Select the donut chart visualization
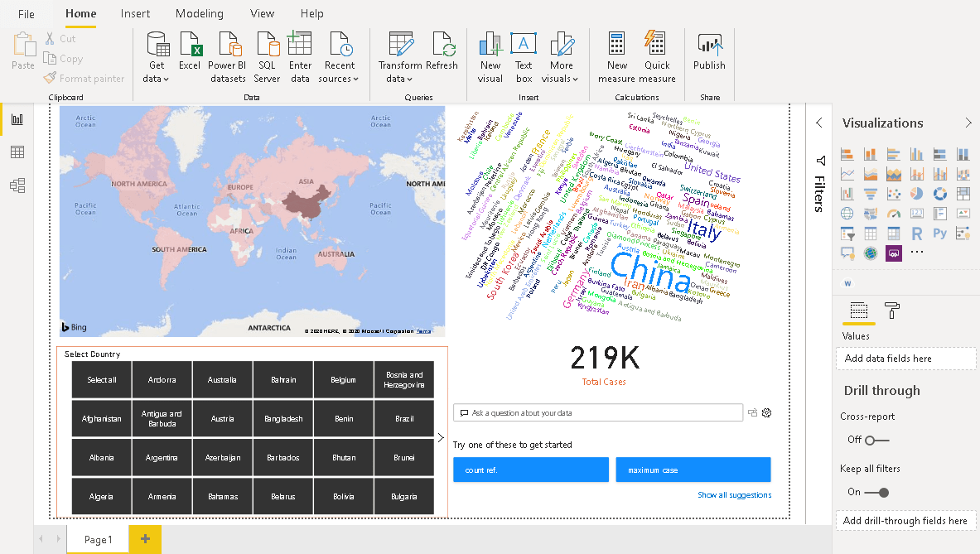This screenshot has width=980, height=554. pyautogui.click(x=939, y=195)
